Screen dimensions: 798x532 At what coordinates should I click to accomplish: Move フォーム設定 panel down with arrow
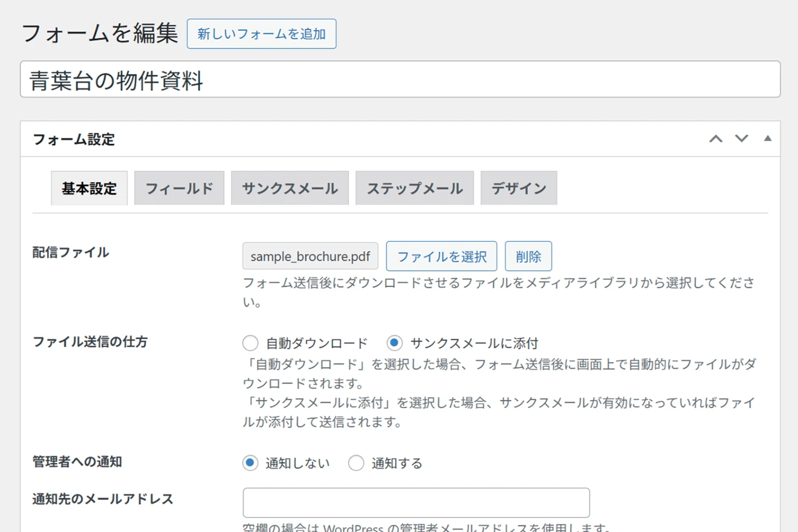[x=741, y=139]
